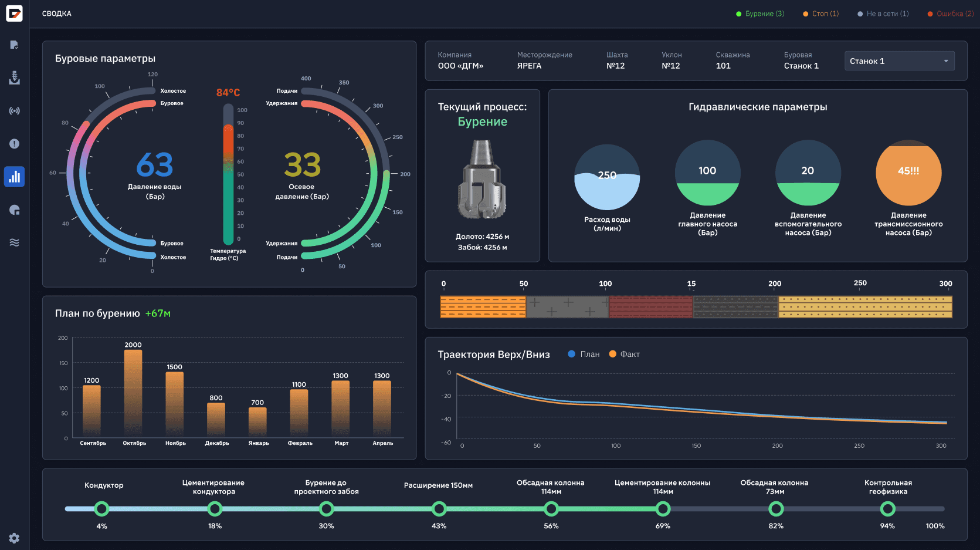Open the alerts icon in the sidebar

point(15,143)
